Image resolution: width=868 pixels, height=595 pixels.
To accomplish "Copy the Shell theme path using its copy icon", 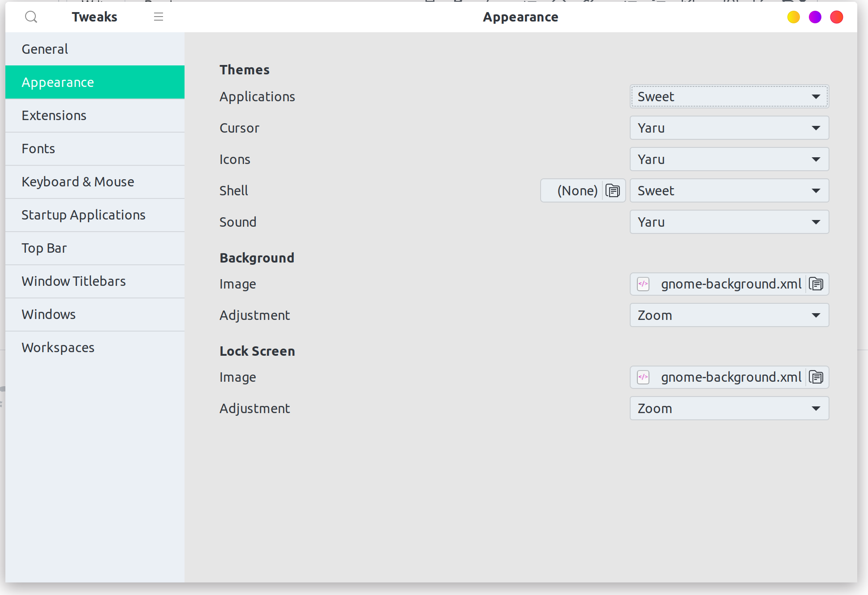I will tap(613, 190).
